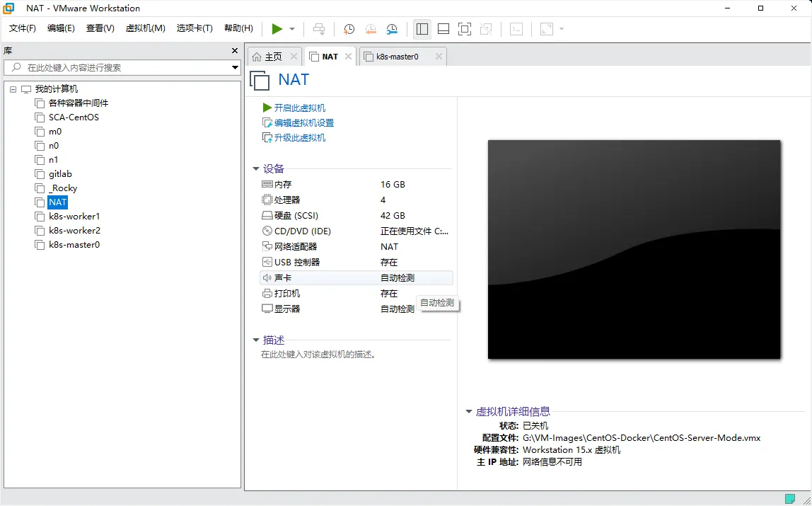Toggle the thumbnail bar view icon
Screen dimensions: 812x506
[x=443, y=29]
